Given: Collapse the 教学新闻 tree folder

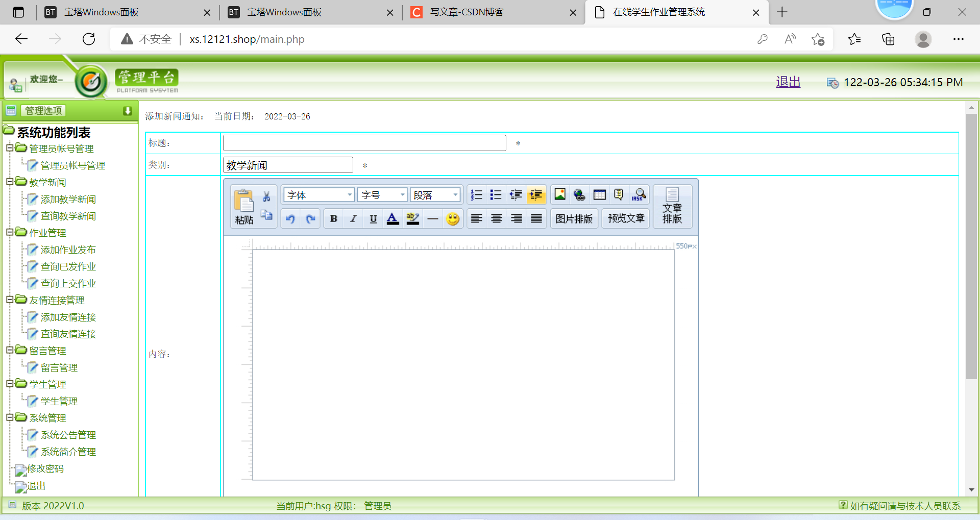Looking at the screenshot, I should coord(9,182).
